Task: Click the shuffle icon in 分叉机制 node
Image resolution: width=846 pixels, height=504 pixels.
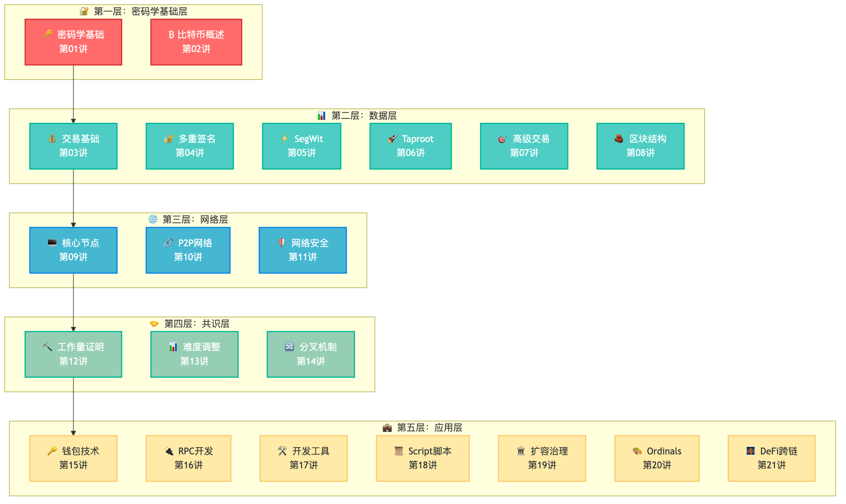Action: pyautogui.click(x=289, y=347)
